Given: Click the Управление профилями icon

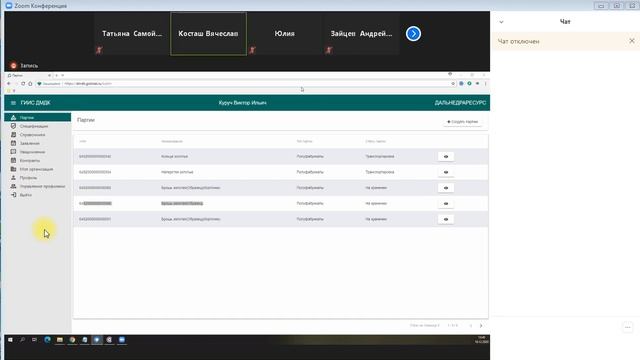Looking at the screenshot, I should pos(13,186).
